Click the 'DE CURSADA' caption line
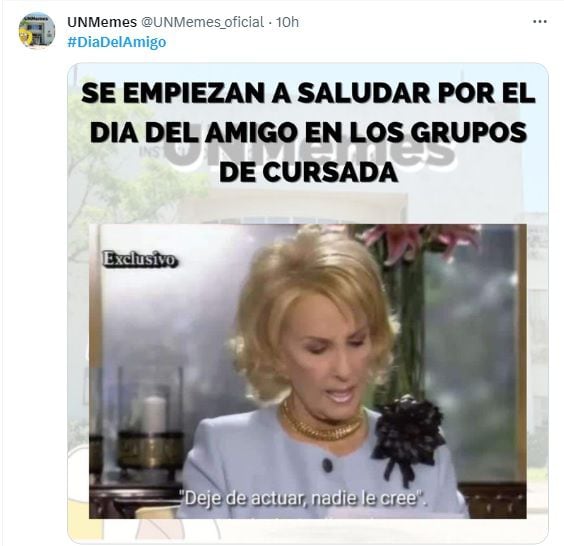Image resolution: width=564 pixels, height=546 pixels. 308,172
